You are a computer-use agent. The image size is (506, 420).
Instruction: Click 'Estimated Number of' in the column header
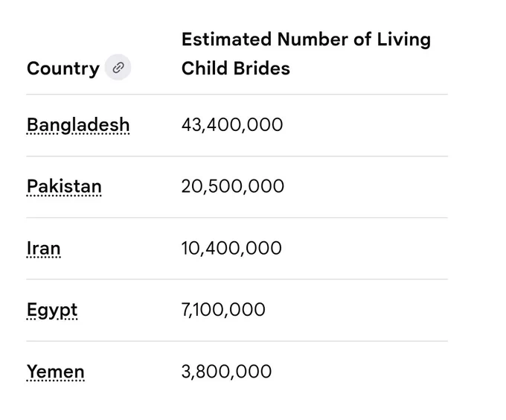(x=277, y=39)
